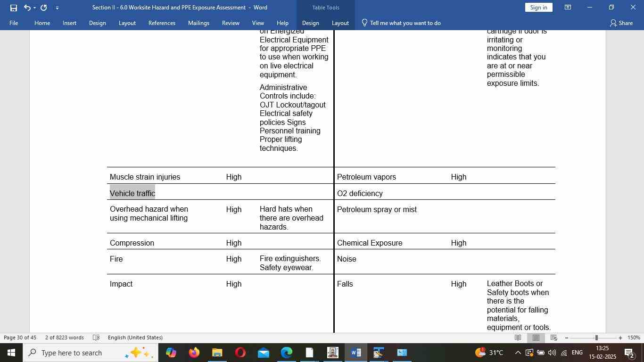The image size is (644, 362).
Task: Open Microsoft Edge from the taskbar
Action: click(286, 353)
